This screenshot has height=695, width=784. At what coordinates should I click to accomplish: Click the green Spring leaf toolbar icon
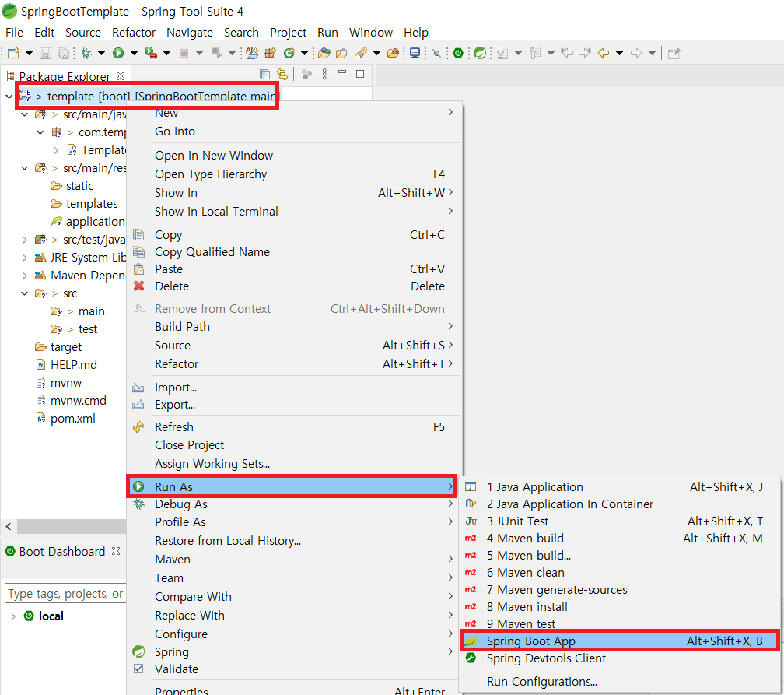tap(480, 53)
